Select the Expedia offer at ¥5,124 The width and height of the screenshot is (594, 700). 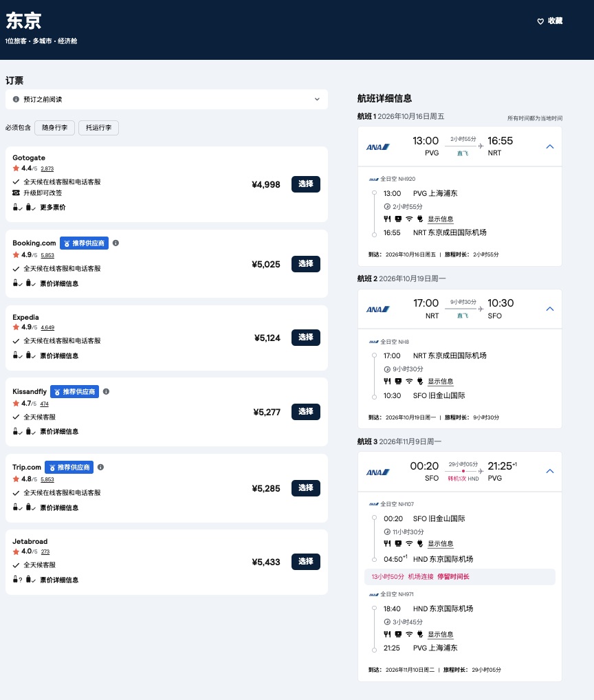coord(305,338)
